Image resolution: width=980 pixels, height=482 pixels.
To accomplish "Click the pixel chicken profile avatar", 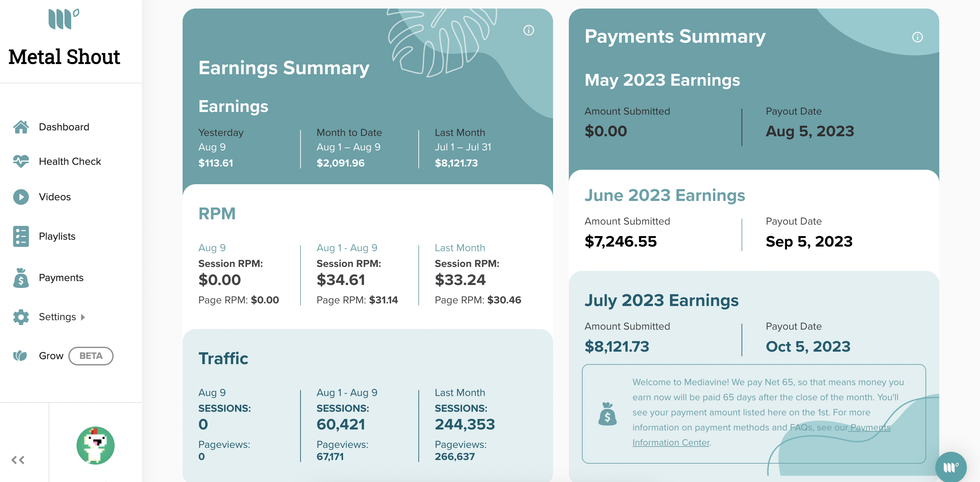I will coord(95,445).
